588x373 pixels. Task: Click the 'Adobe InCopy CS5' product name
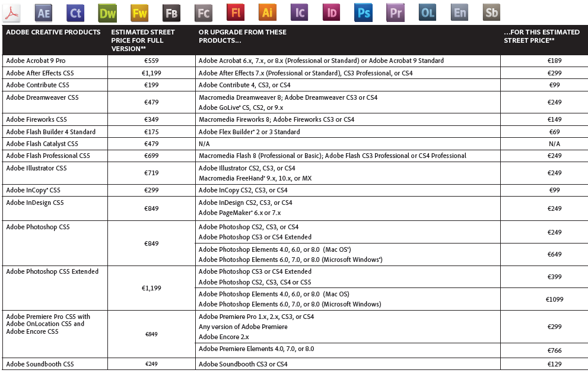(x=33, y=190)
